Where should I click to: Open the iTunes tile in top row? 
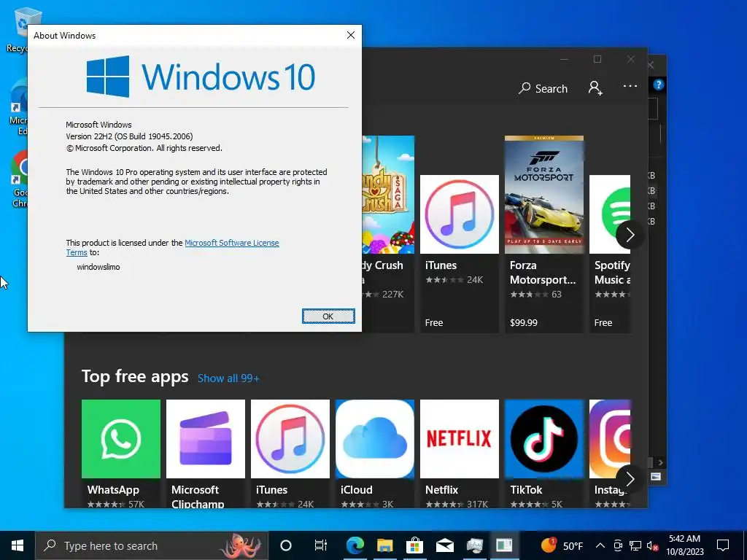tap(460, 253)
